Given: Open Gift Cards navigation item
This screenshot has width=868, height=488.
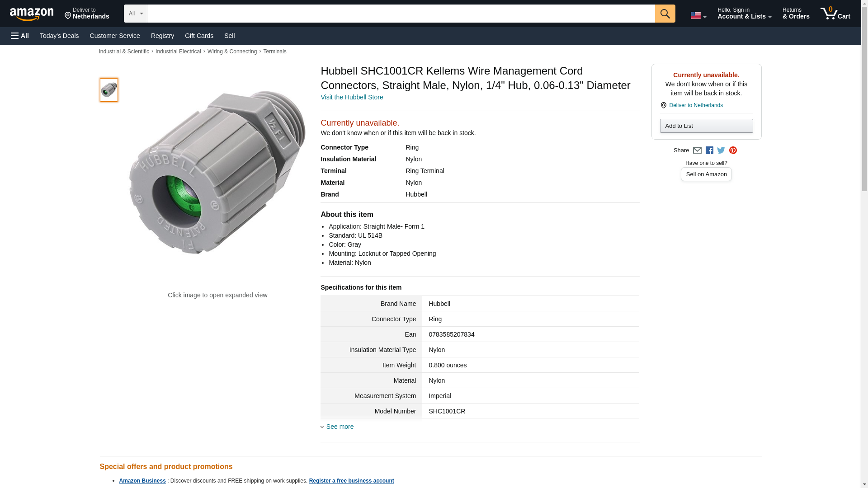Looking at the screenshot, I should point(199,36).
